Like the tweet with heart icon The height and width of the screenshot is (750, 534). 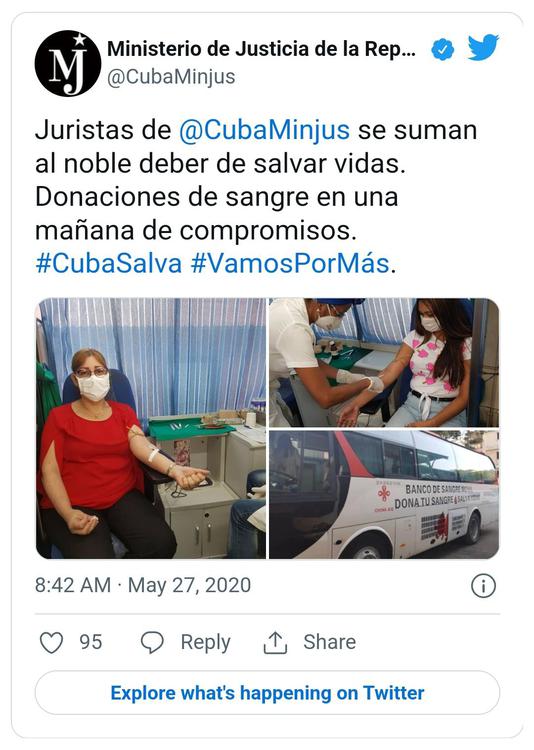[51, 642]
